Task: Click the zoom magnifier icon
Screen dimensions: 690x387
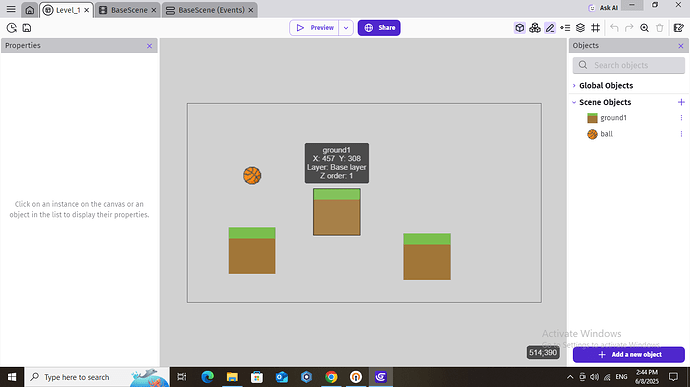Action: 644,28
